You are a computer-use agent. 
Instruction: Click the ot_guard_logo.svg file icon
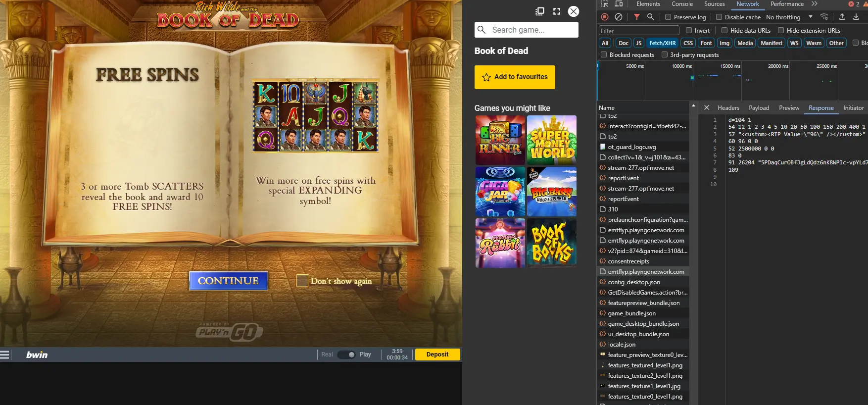pyautogui.click(x=603, y=147)
